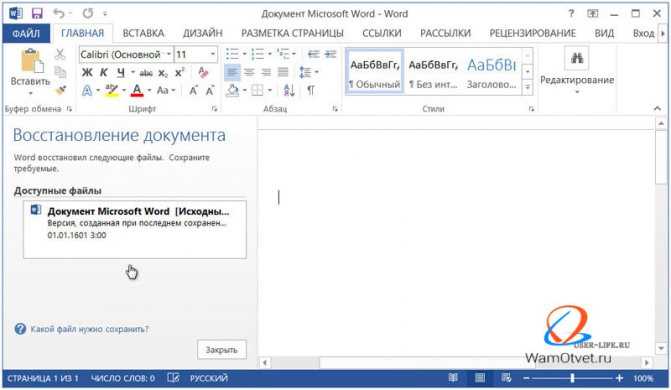671x390 pixels.
Task: Open the Change Case (Aa) dropdown
Action: (166, 90)
